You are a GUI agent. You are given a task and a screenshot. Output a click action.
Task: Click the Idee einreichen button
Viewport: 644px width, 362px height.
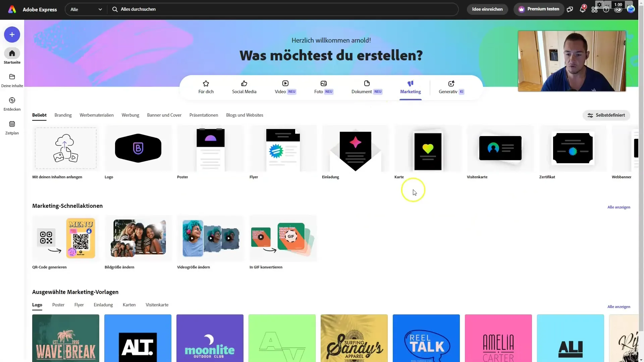[487, 9]
